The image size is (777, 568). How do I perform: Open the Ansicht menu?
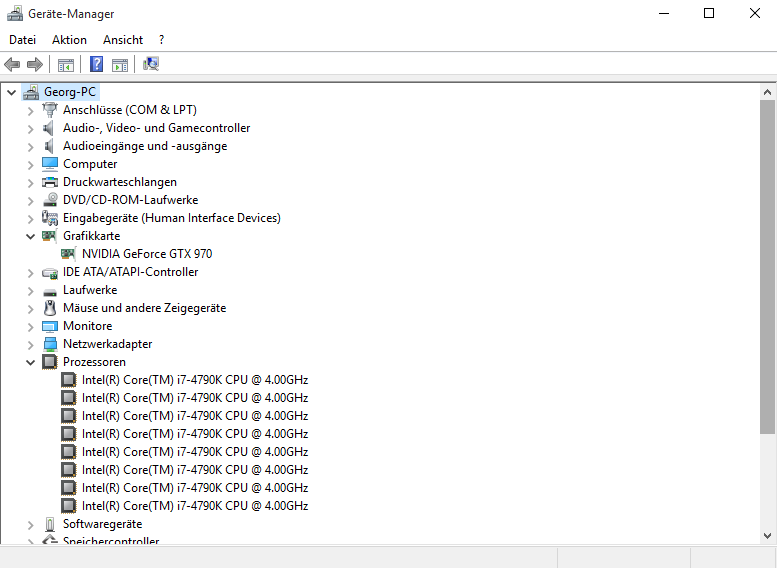click(123, 40)
